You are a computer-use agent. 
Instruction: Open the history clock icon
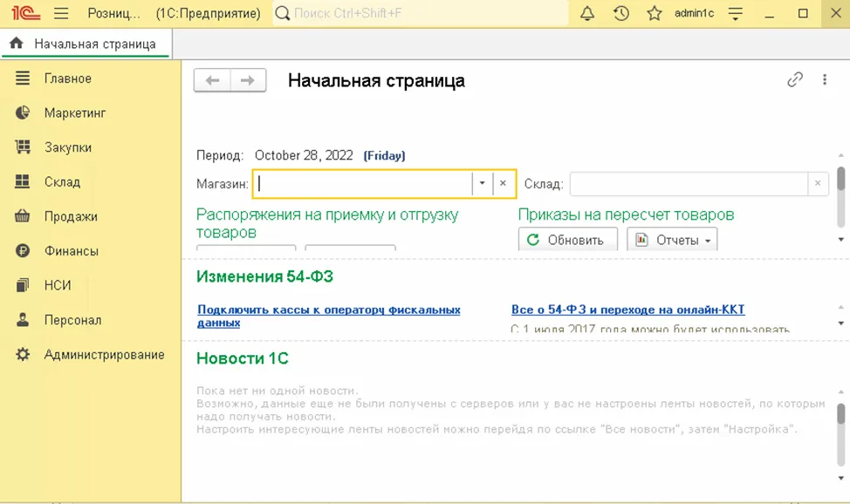[620, 13]
